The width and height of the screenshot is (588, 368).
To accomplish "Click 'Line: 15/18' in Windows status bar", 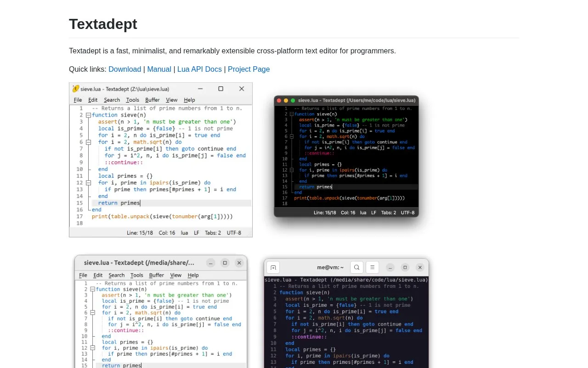I will click(140, 233).
